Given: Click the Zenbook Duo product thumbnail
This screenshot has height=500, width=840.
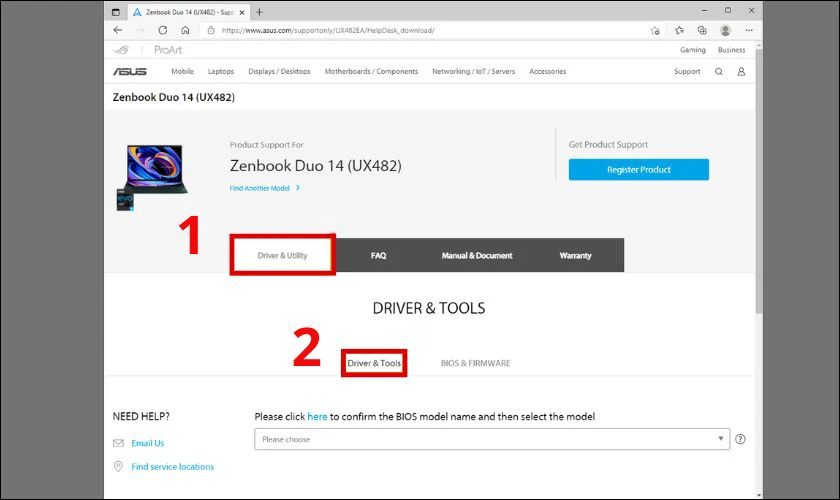Looking at the screenshot, I should 152,177.
